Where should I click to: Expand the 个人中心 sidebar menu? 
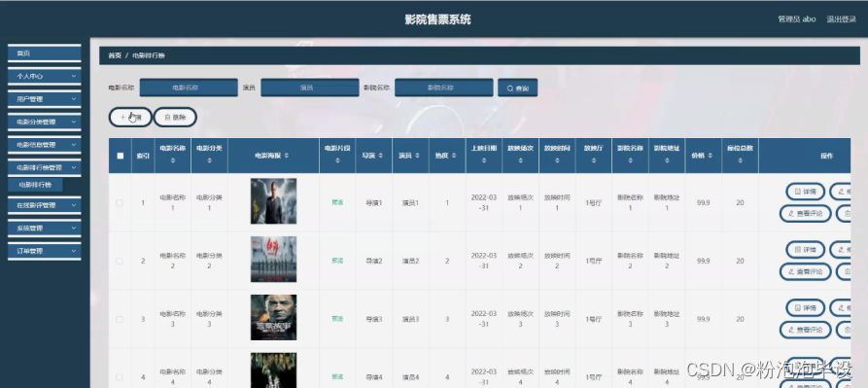click(45, 77)
